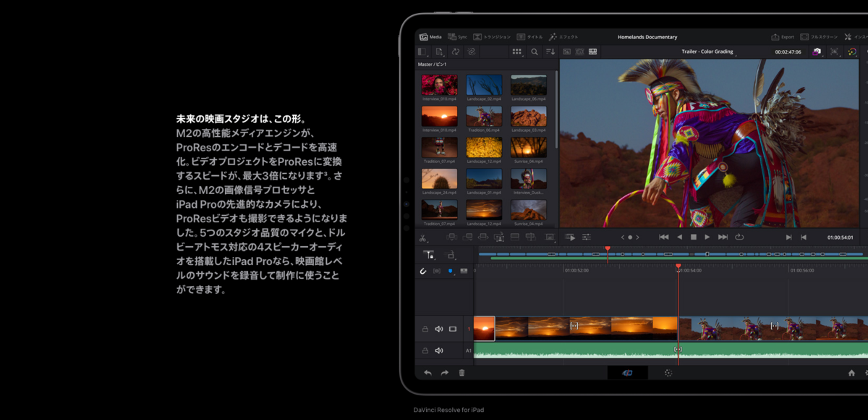
Task: Open the blue marker flag dropdown
Action: [450, 271]
